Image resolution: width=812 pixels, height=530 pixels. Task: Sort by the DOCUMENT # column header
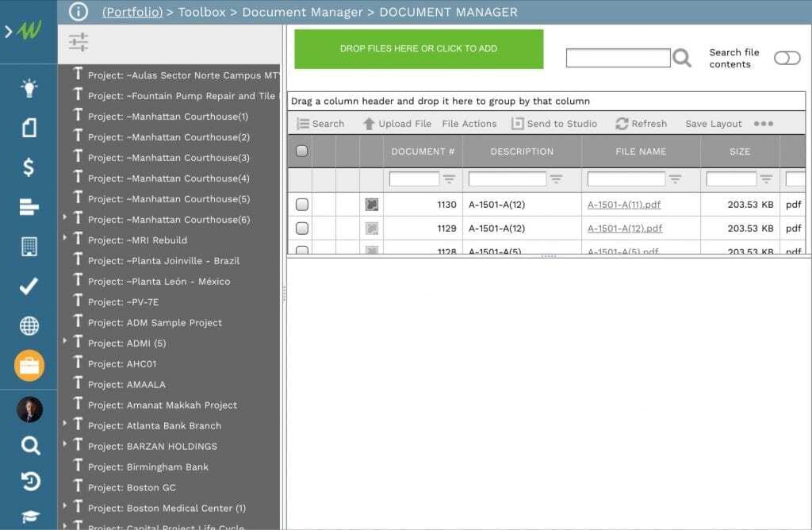[x=423, y=152]
